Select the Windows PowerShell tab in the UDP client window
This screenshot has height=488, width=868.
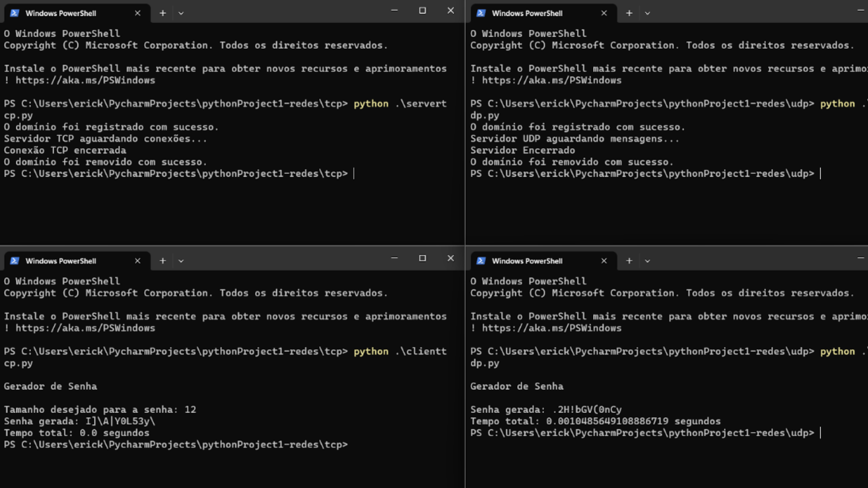tap(543, 261)
